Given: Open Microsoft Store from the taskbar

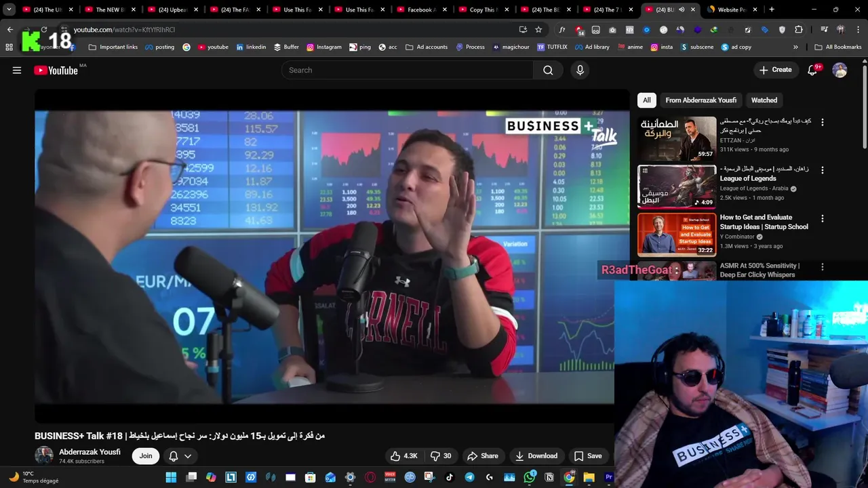Looking at the screenshot, I should [x=311, y=477].
